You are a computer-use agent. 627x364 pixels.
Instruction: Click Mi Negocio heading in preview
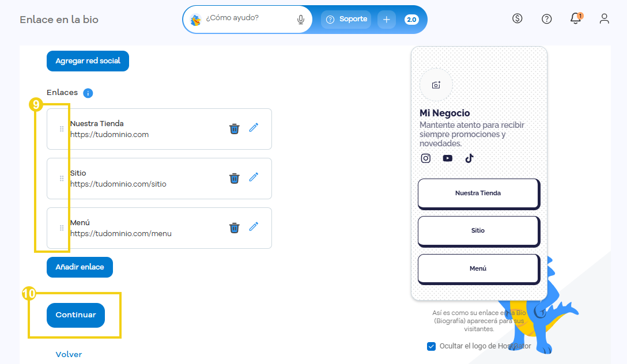click(x=445, y=113)
